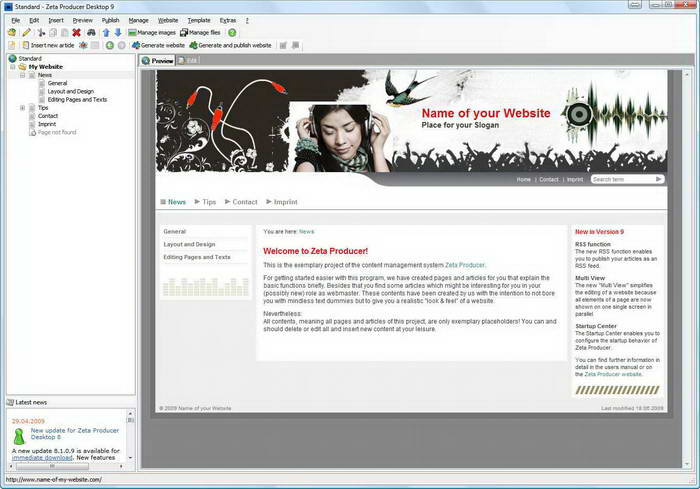Click the blue move up arrow
700x489 pixels.
coord(106,33)
